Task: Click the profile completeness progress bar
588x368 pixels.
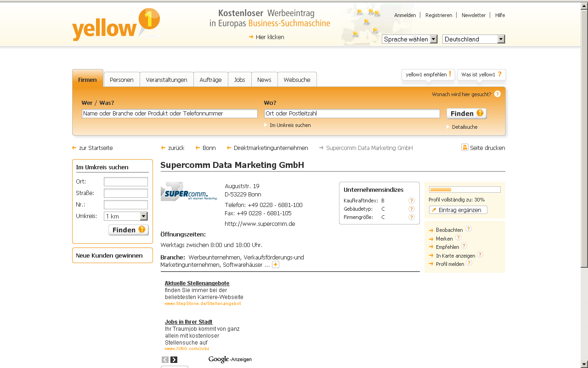Action: tap(464, 190)
